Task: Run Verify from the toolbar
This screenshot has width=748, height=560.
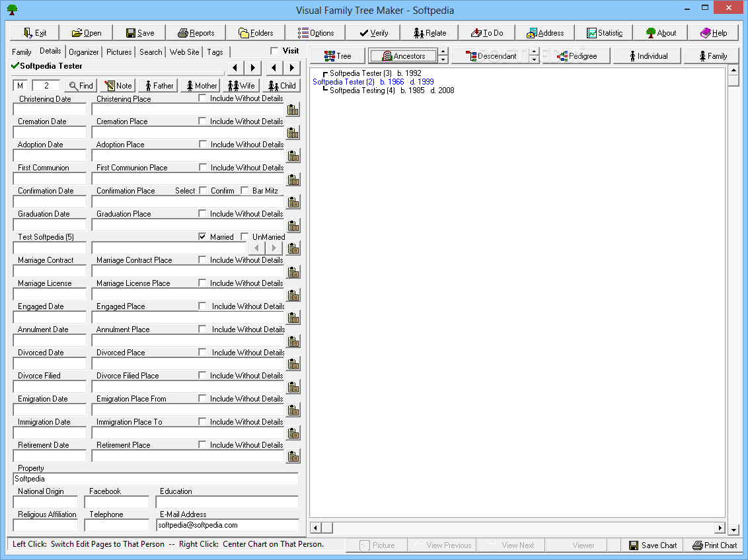Action: pyautogui.click(x=373, y=33)
